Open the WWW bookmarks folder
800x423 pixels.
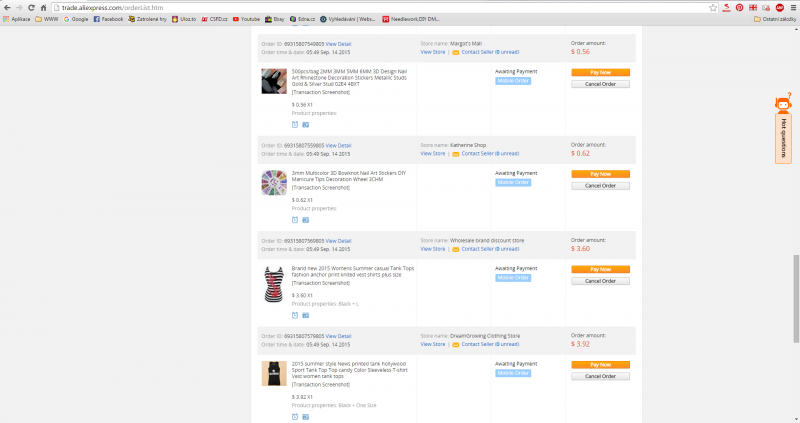point(46,19)
